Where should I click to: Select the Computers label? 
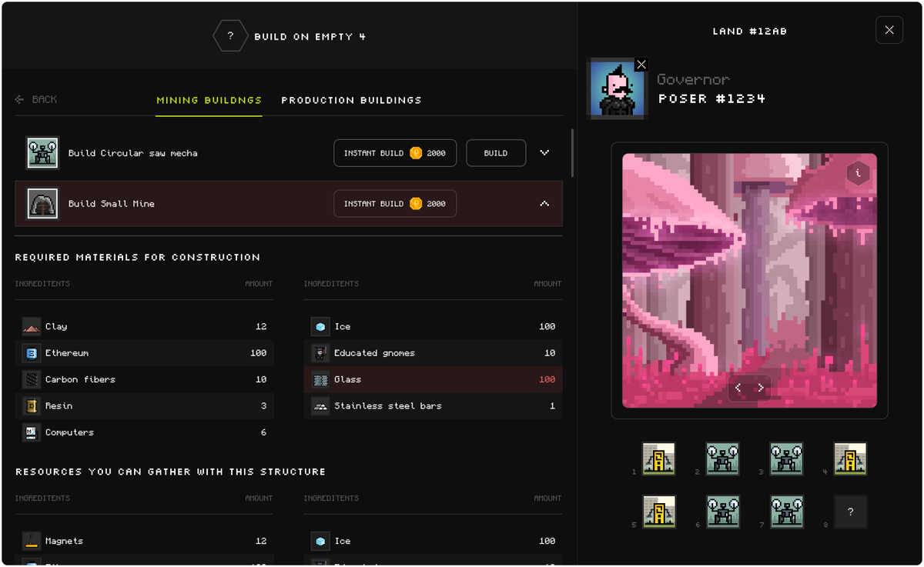click(69, 432)
